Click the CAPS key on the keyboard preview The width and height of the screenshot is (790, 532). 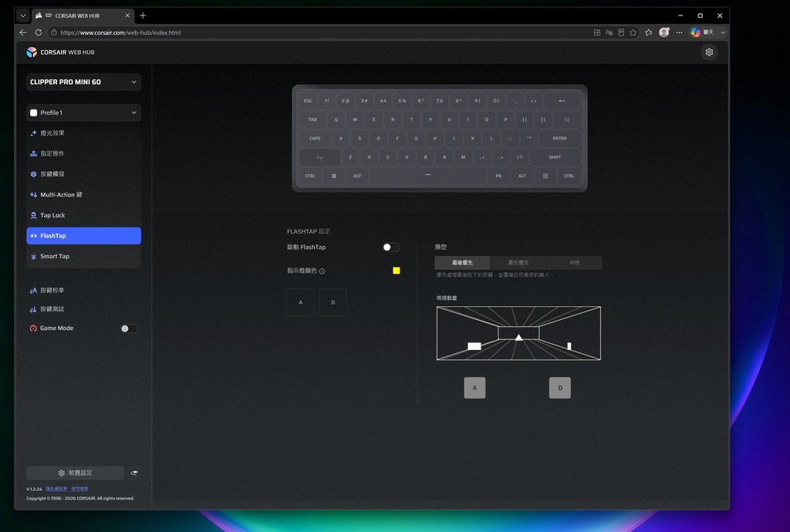tap(315, 139)
